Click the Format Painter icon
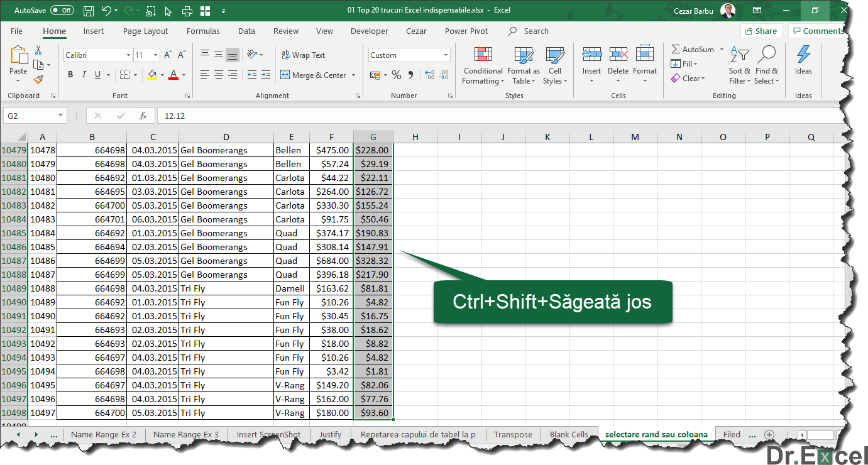Image resolution: width=868 pixels, height=465 pixels. click(37, 79)
